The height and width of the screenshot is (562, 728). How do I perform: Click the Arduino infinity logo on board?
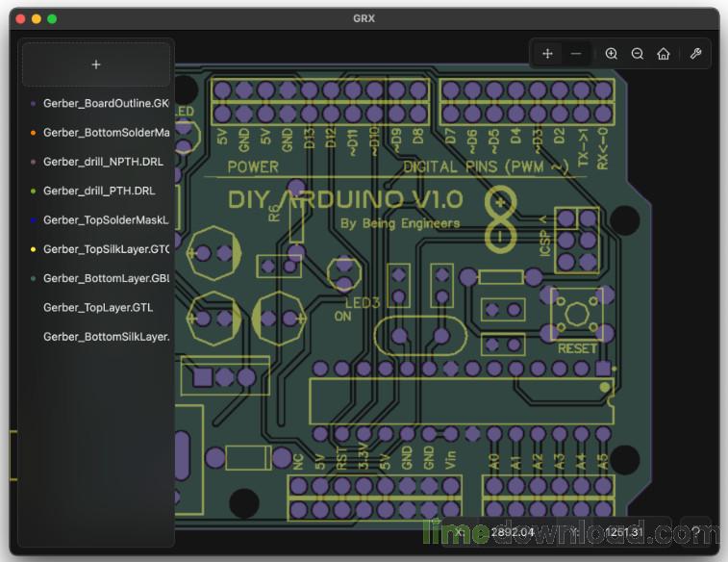(500, 219)
